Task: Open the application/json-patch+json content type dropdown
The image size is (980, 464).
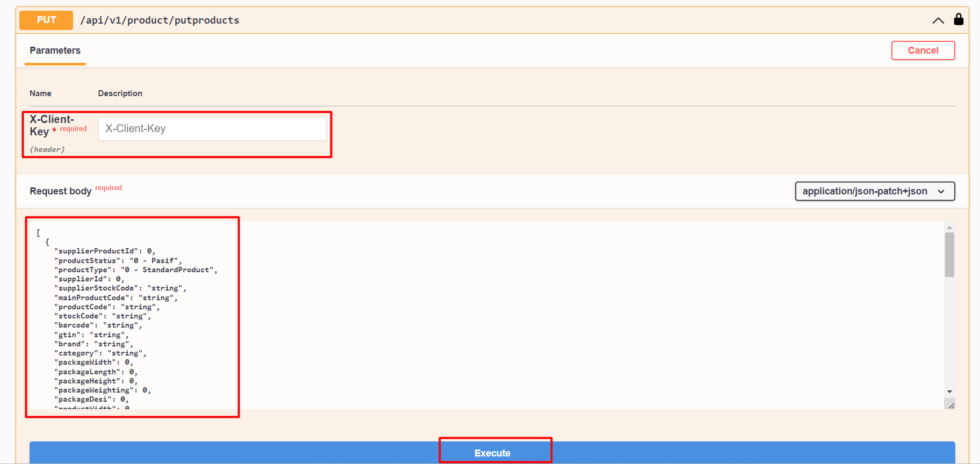Action: tap(875, 191)
